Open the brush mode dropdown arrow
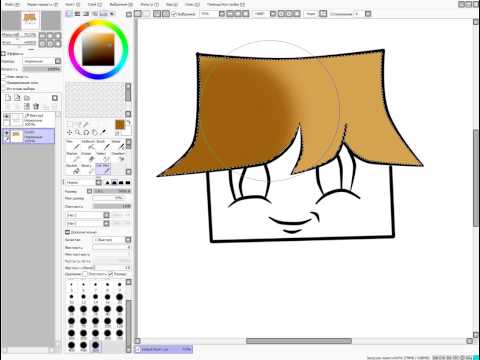The height and width of the screenshot is (360, 480). click(99, 182)
